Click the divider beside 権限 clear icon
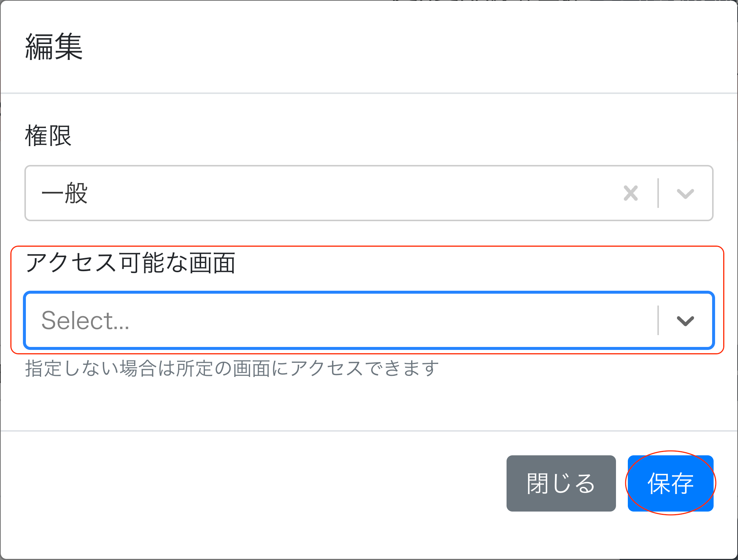This screenshot has width=738, height=560. point(658,193)
